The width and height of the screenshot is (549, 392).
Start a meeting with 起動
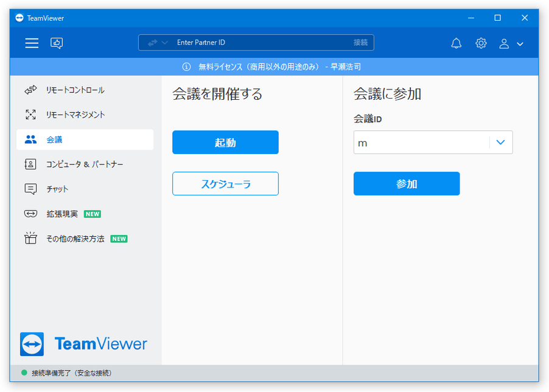pyautogui.click(x=225, y=142)
